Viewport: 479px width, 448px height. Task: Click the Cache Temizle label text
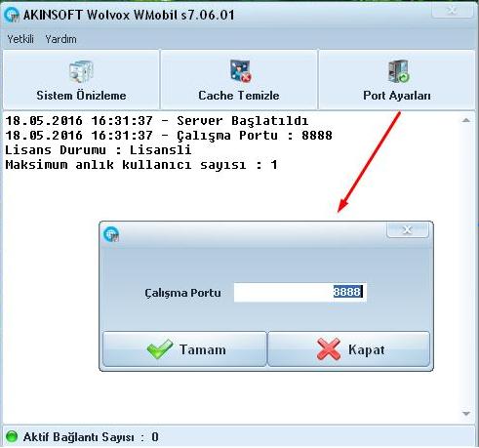[x=239, y=96]
